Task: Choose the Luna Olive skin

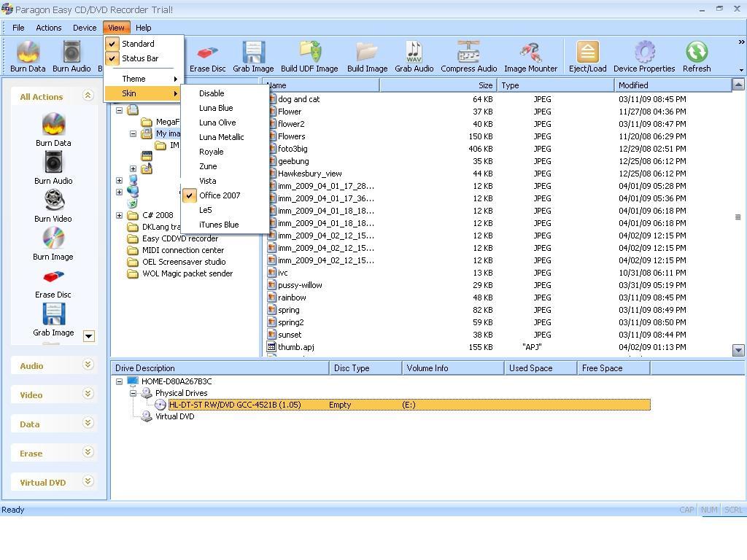Action: (x=217, y=122)
